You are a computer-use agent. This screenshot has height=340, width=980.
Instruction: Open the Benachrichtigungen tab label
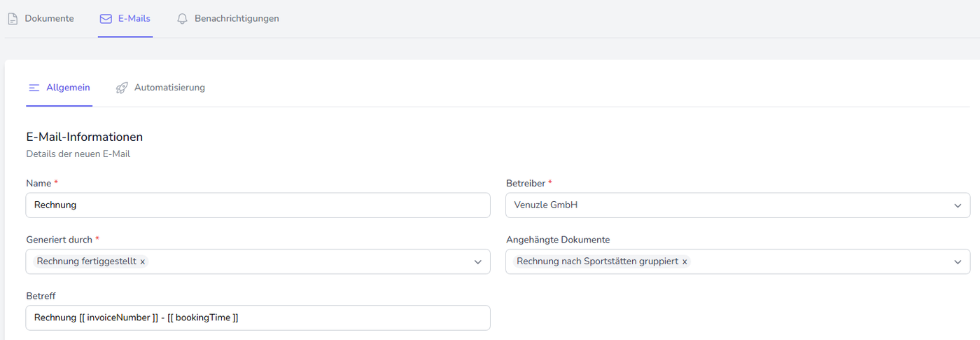click(237, 19)
